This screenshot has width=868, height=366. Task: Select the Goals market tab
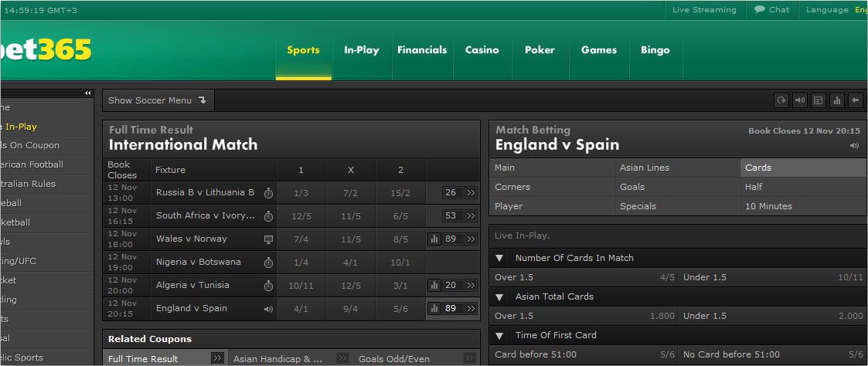pos(677,187)
